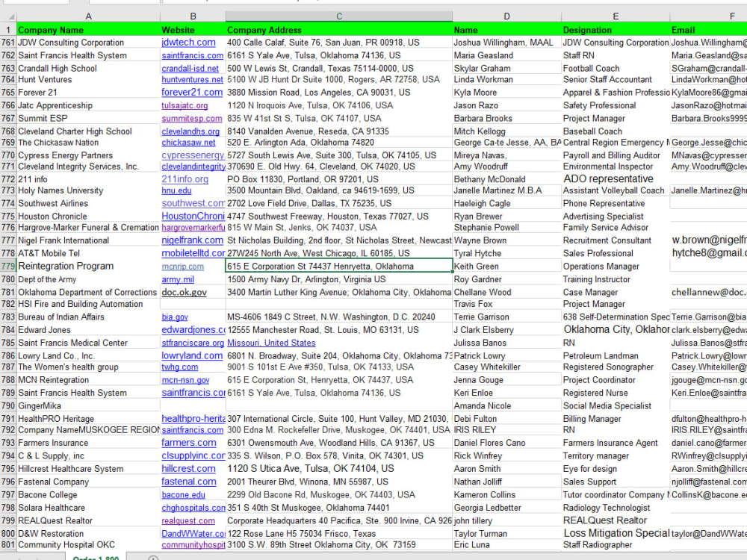The image size is (747, 560).
Task: Select column D header
Action: point(506,16)
